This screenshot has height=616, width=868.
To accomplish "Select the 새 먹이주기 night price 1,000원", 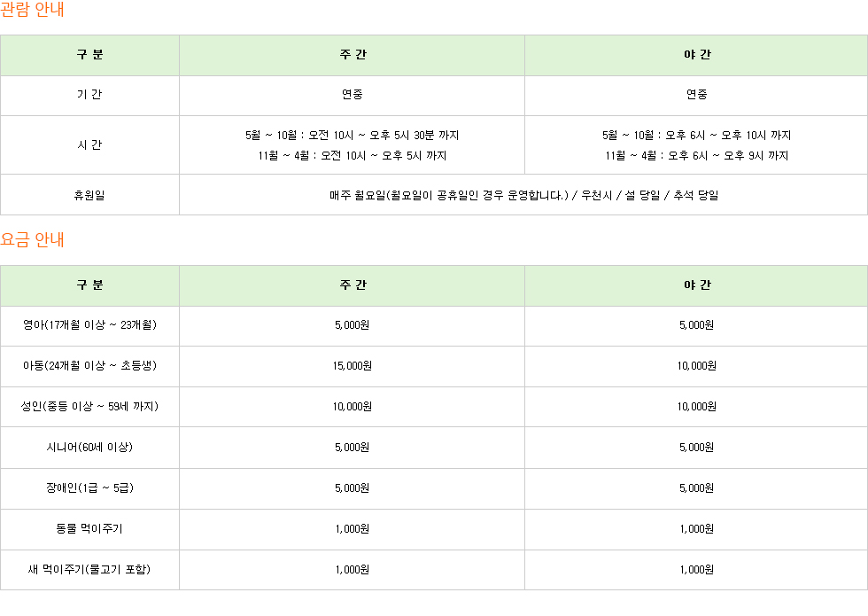I will pyautogui.click(x=696, y=569).
